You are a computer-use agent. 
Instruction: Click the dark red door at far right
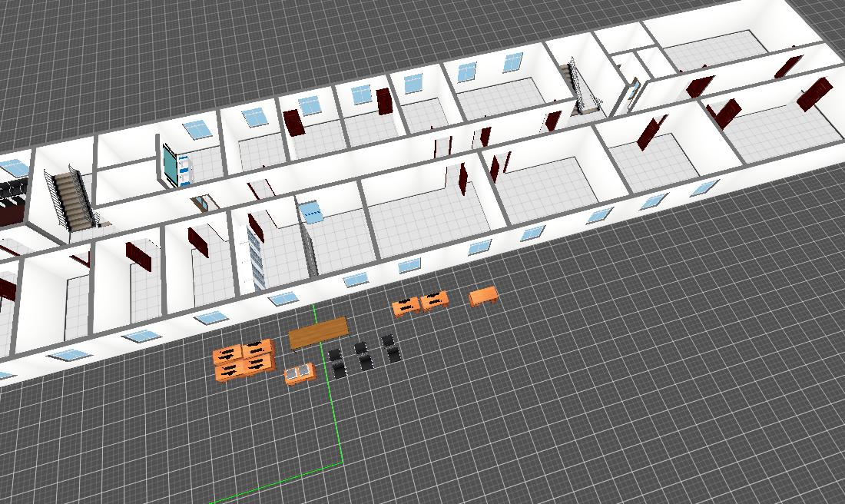click(x=815, y=94)
